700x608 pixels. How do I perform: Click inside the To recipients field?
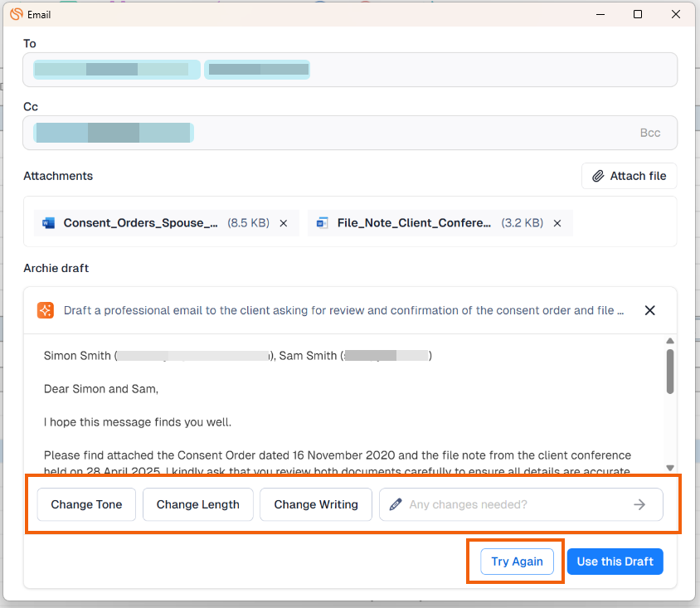[489, 70]
